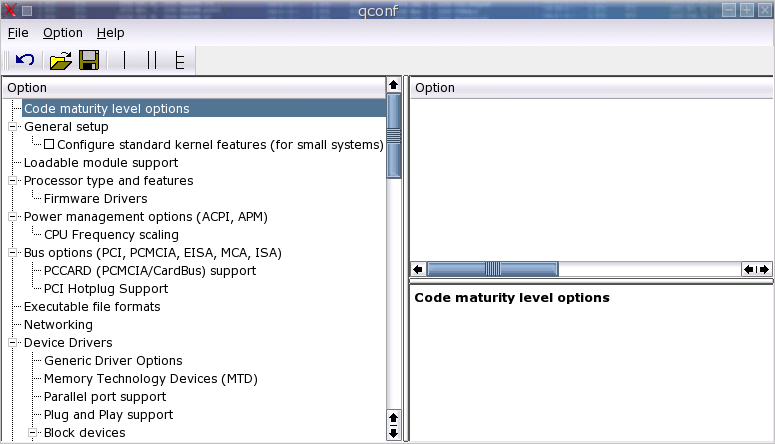The image size is (775, 444).
Task: Open the Help menu
Action: pos(111,33)
